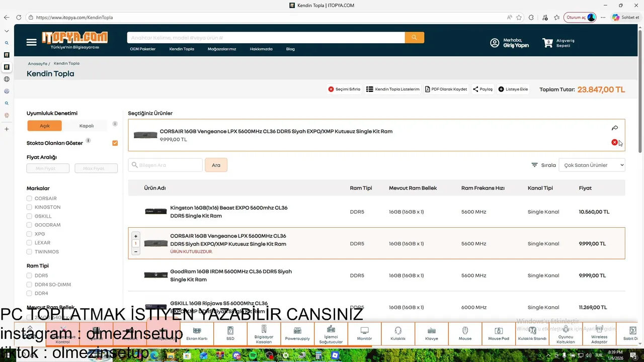Select Kingston 16GB Beast EXPO RAM row
This screenshot has height=362, width=644.
click(x=377, y=212)
